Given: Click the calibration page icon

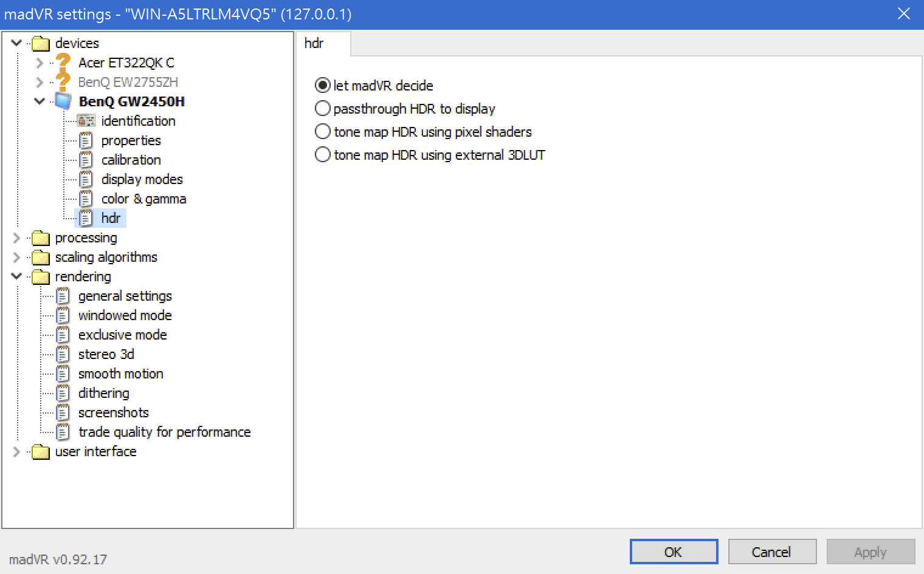Looking at the screenshot, I should (86, 160).
